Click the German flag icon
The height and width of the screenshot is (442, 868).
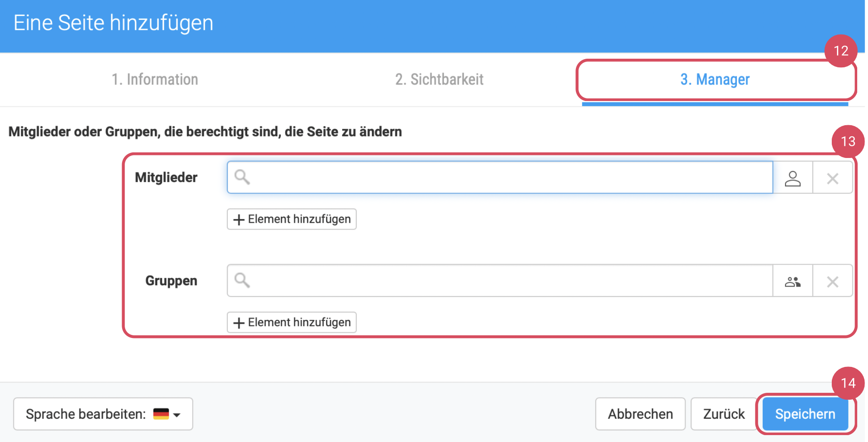pyautogui.click(x=161, y=414)
